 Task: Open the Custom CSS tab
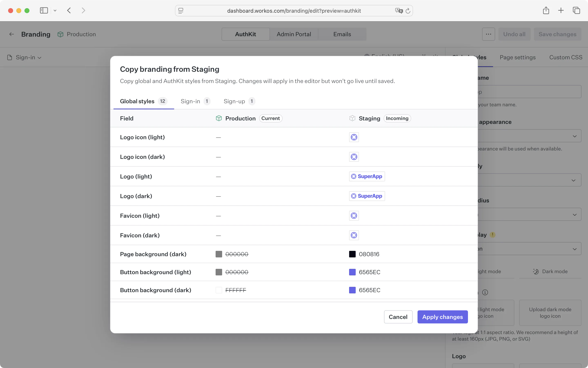(566, 57)
